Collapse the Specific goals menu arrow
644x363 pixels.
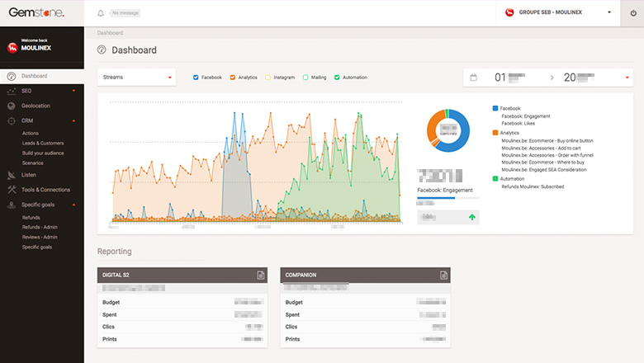[x=74, y=205]
